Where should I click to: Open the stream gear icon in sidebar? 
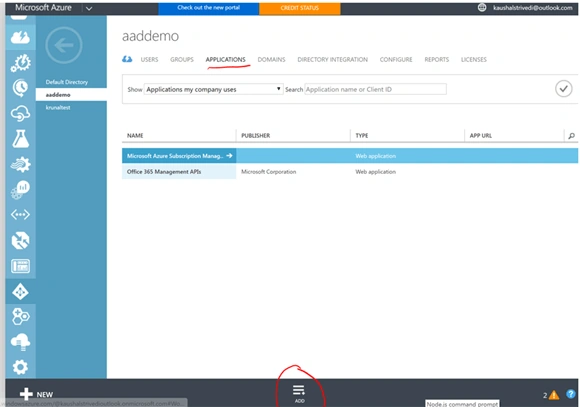point(20,164)
